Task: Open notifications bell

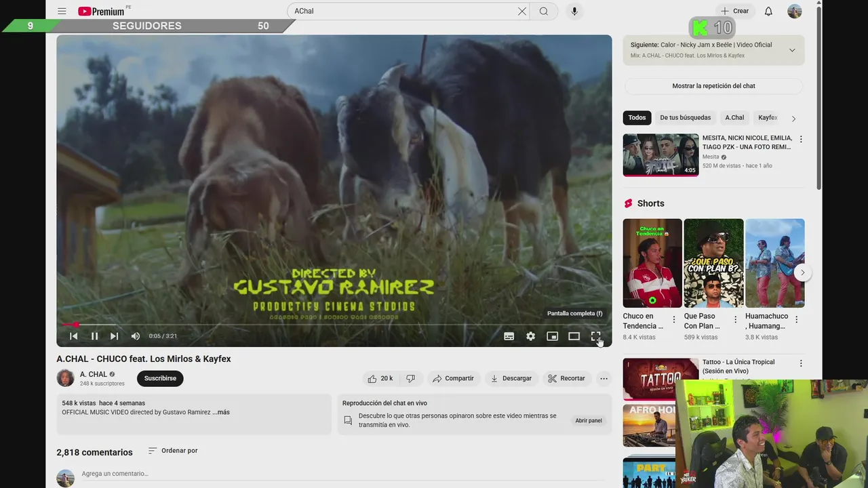Action: tap(768, 12)
